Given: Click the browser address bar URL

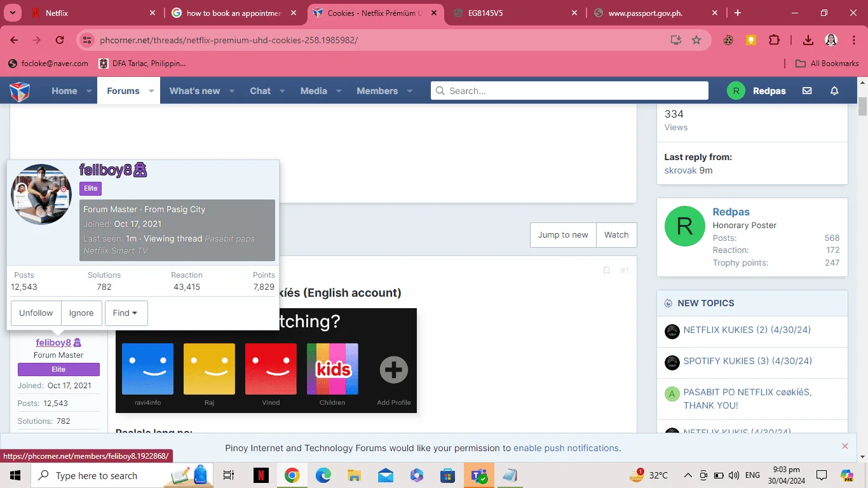Looking at the screenshot, I should point(229,40).
